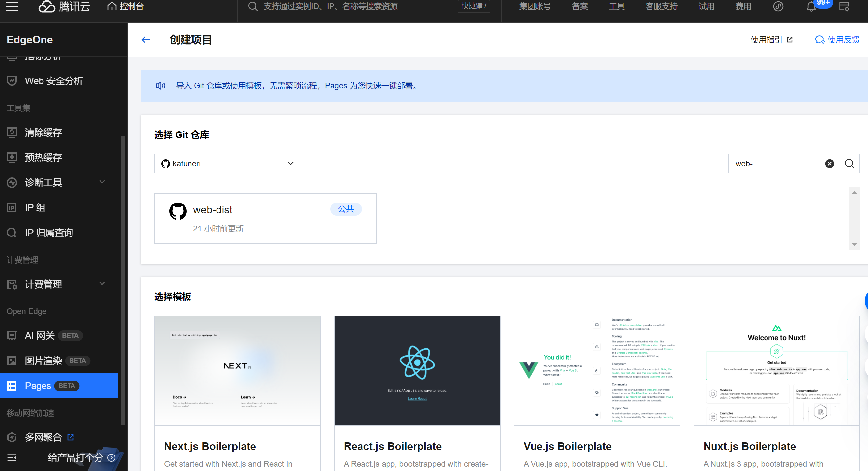Viewport: 868px width, 471px height.
Task: Click the Tencent Cloud logo
Action: [x=64, y=6]
